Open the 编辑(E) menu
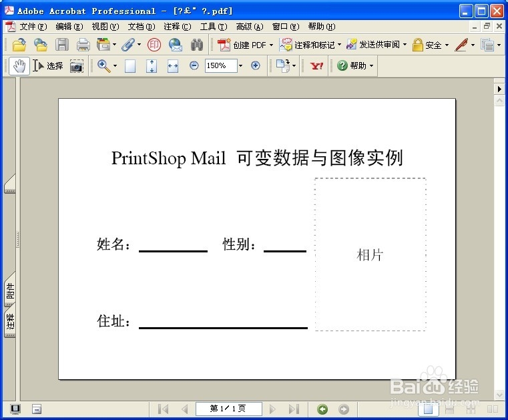The width and height of the screenshot is (508, 420). [69, 27]
